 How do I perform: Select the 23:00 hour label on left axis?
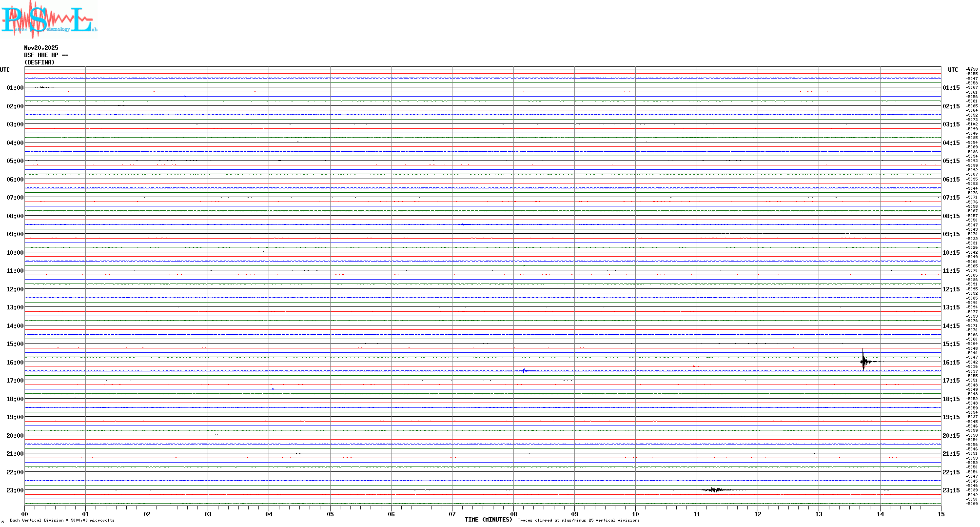(15, 490)
